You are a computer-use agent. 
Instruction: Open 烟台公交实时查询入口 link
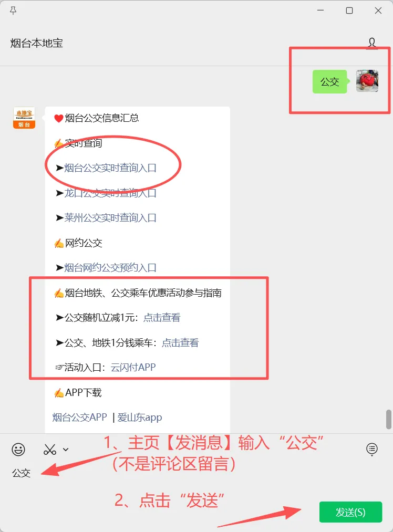[110, 168]
